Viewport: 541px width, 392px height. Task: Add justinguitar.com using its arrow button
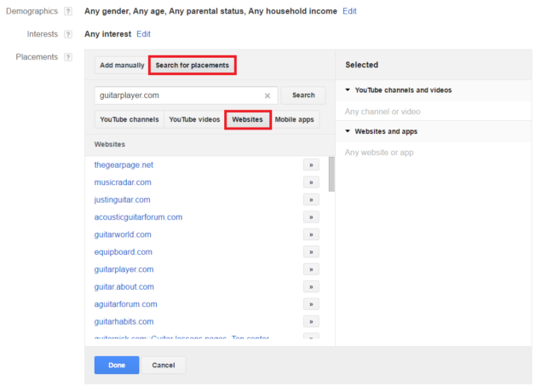click(x=311, y=199)
